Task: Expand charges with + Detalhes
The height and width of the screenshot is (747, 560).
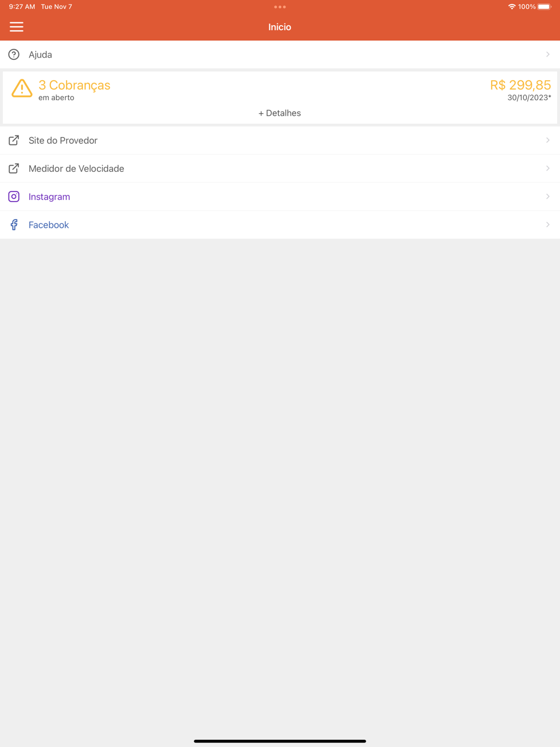Action: coord(279,113)
